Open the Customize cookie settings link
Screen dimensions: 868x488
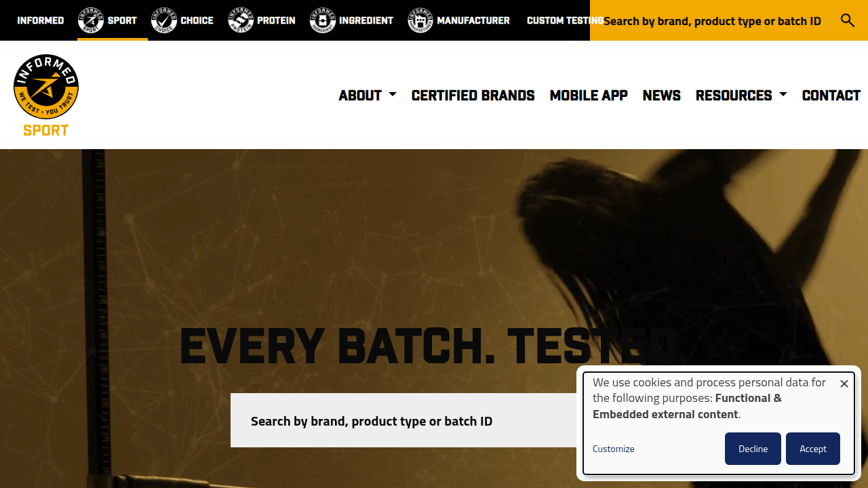[x=614, y=449]
